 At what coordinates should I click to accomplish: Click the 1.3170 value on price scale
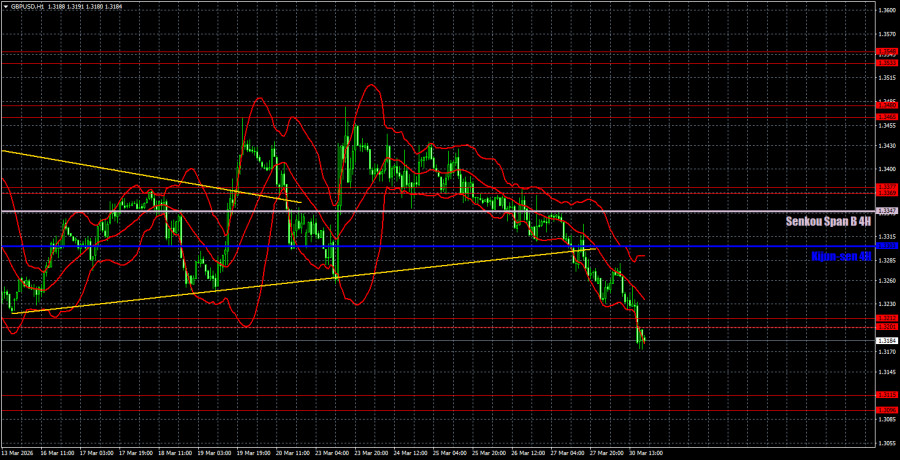coord(886,352)
